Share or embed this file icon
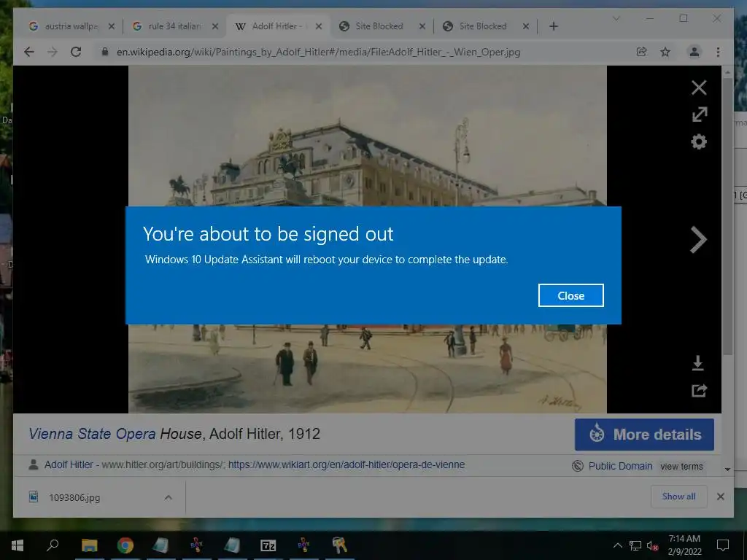The height and width of the screenshot is (560, 747). point(699,391)
